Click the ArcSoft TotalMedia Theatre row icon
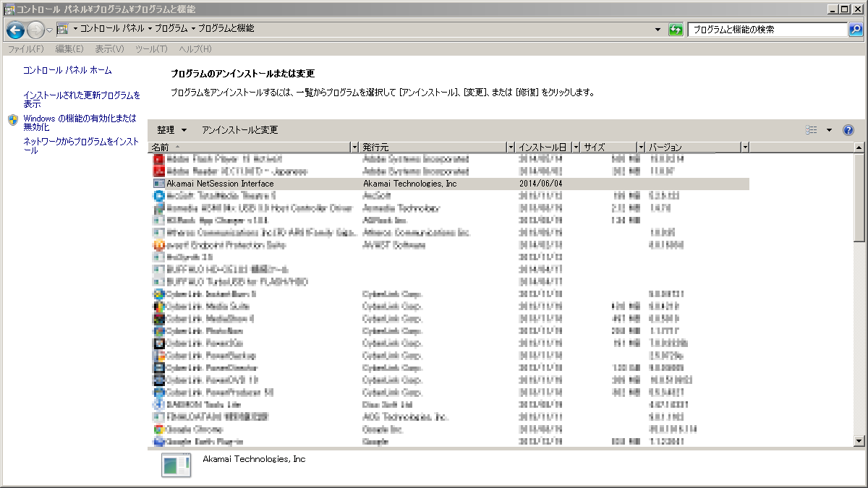868x488 pixels. pyautogui.click(x=159, y=196)
